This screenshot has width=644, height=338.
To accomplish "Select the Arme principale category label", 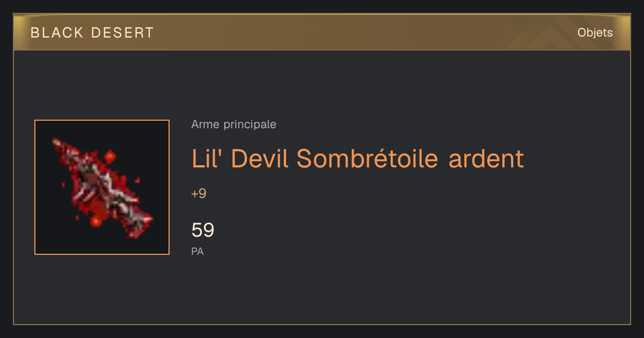I will pos(234,124).
